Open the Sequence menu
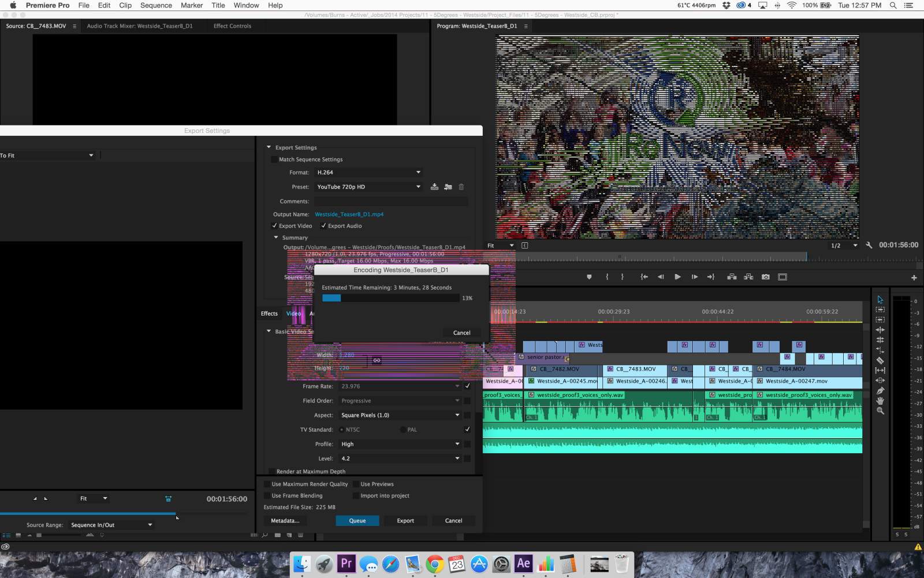Screen dimensions: 924x578 coord(156,5)
